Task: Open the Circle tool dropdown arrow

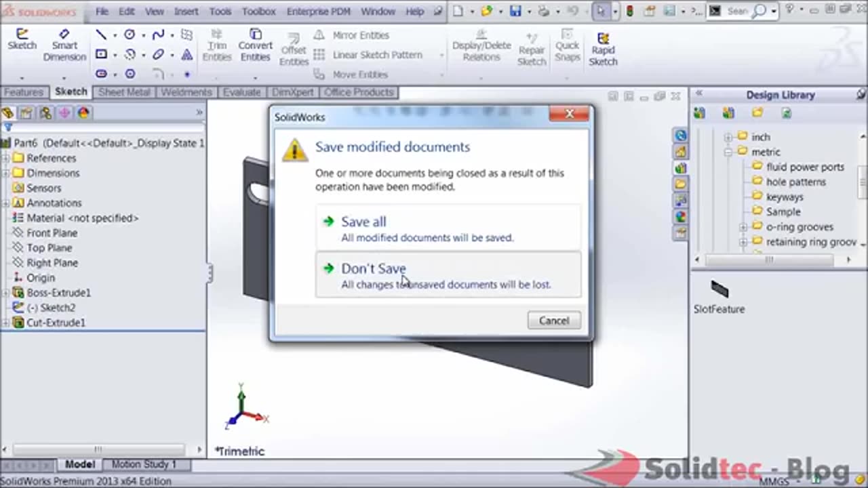Action: click(143, 35)
